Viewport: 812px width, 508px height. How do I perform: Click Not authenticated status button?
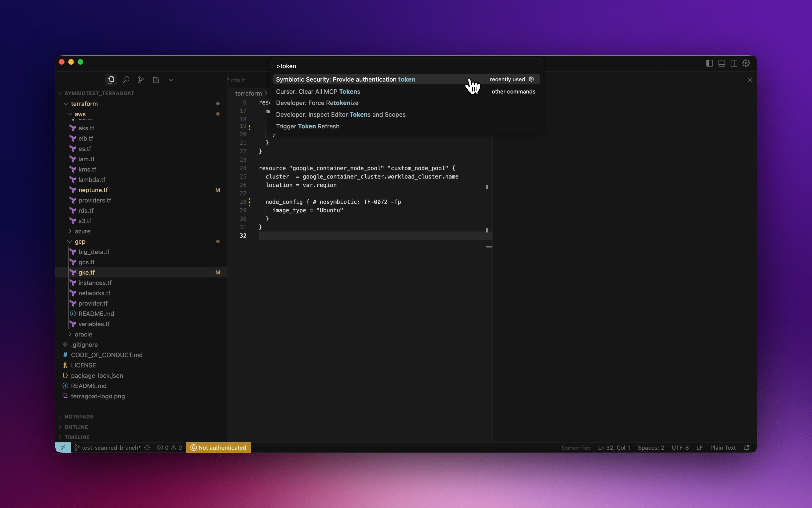(218, 448)
